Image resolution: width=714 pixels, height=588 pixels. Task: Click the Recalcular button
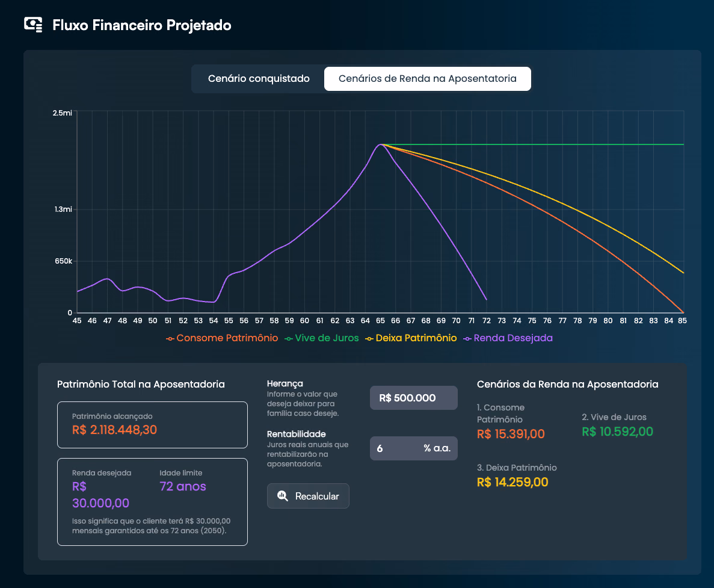pyautogui.click(x=308, y=496)
